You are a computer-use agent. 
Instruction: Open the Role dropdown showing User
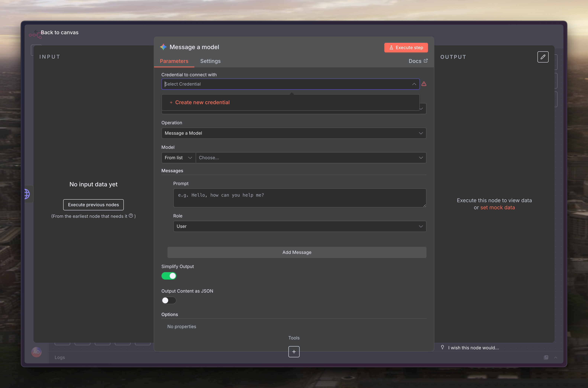(x=300, y=226)
